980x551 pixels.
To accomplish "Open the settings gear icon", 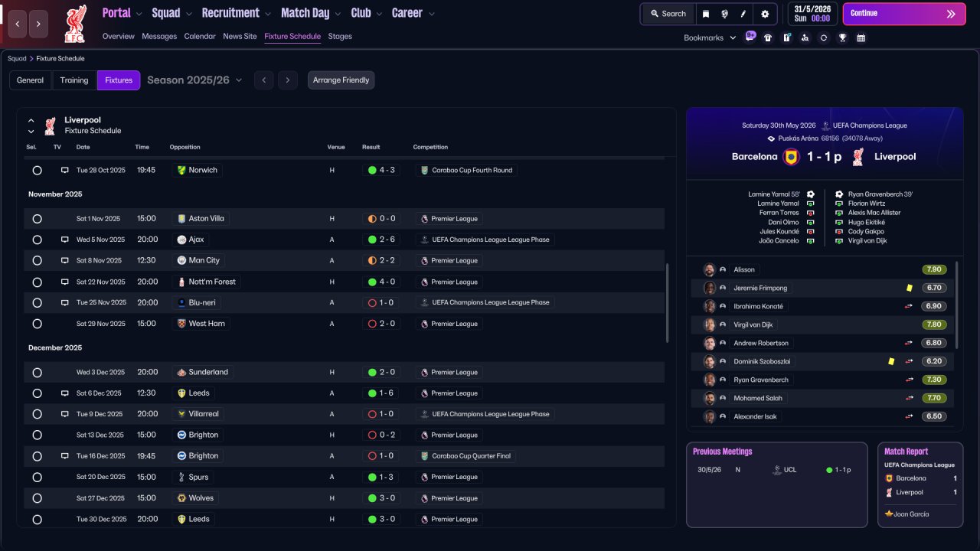I will click(x=765, y=14).
